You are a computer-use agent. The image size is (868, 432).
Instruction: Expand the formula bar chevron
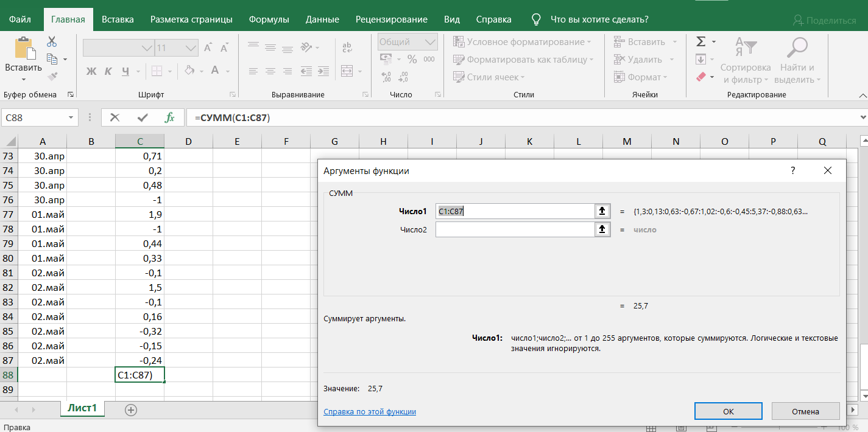pos(862,117)
